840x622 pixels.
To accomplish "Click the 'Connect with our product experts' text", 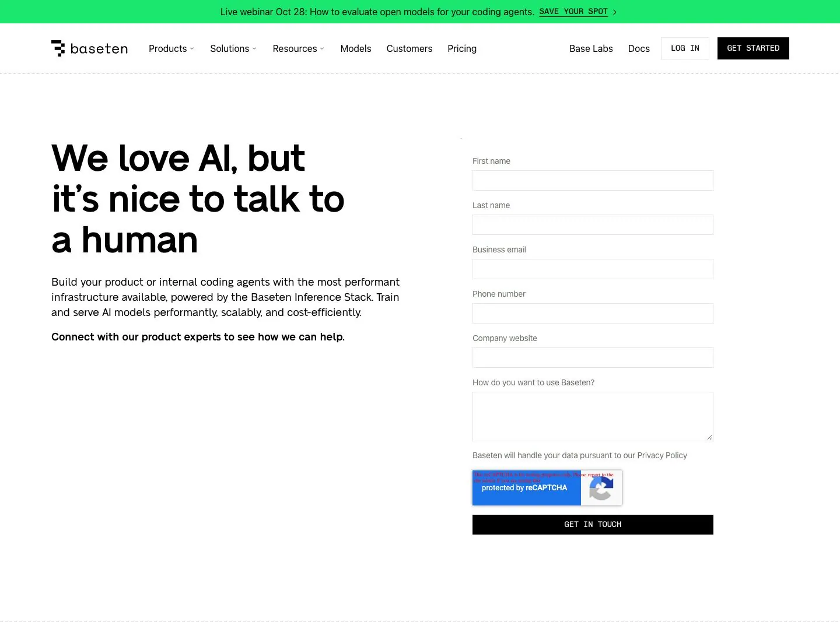I will coord(198,337).
